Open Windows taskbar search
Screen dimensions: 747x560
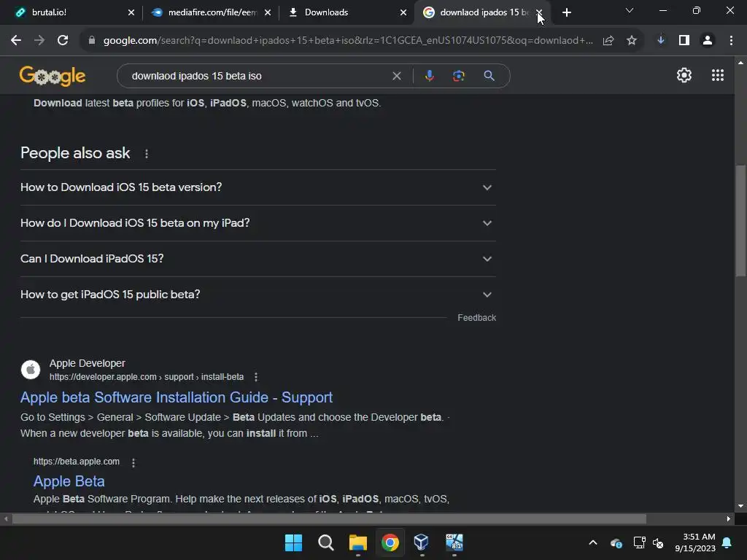coord(326,542)
